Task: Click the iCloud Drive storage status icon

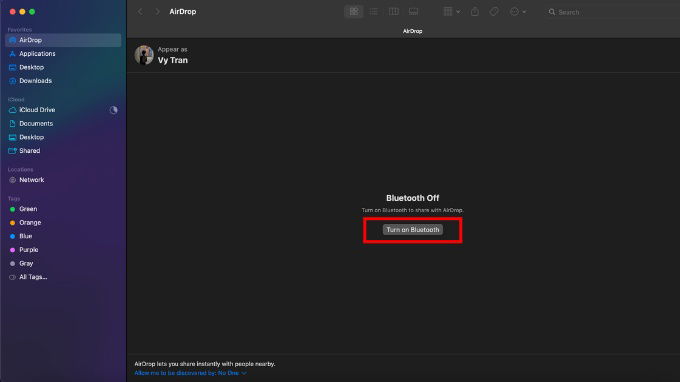Action: (114, 110)
